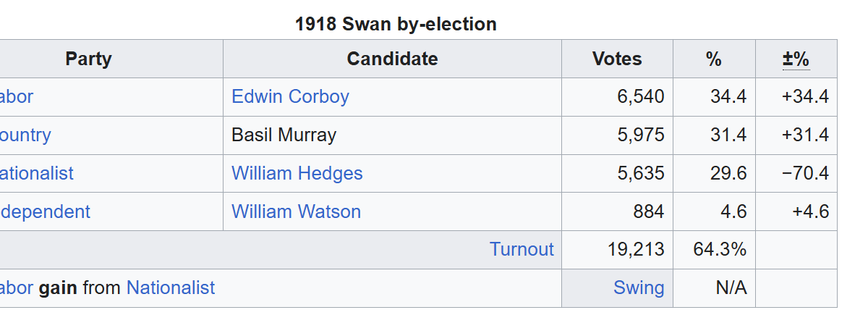The width and height of the screenshot is (868, 323).
Task: Click the Basil Murray candidate cell
Action: coord(284,135)
